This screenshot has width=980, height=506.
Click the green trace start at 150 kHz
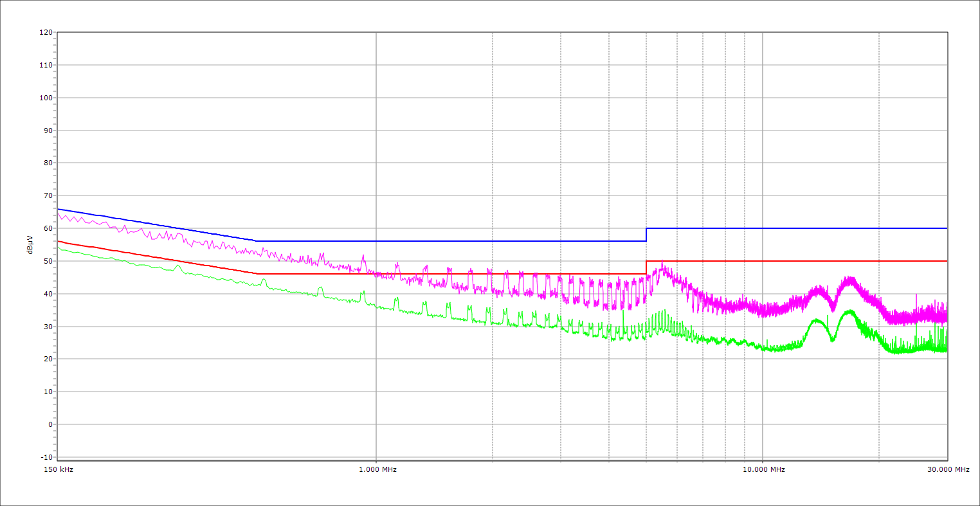pos(59,248)
